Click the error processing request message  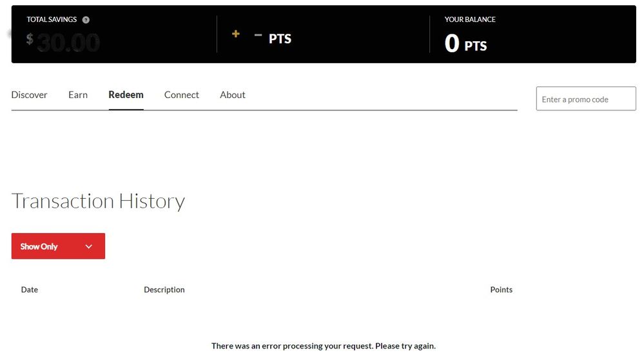pos(323,346)
